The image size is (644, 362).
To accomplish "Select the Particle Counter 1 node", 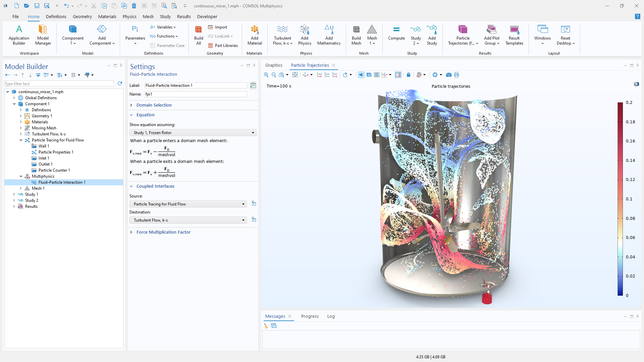I will tap(54, 170).
